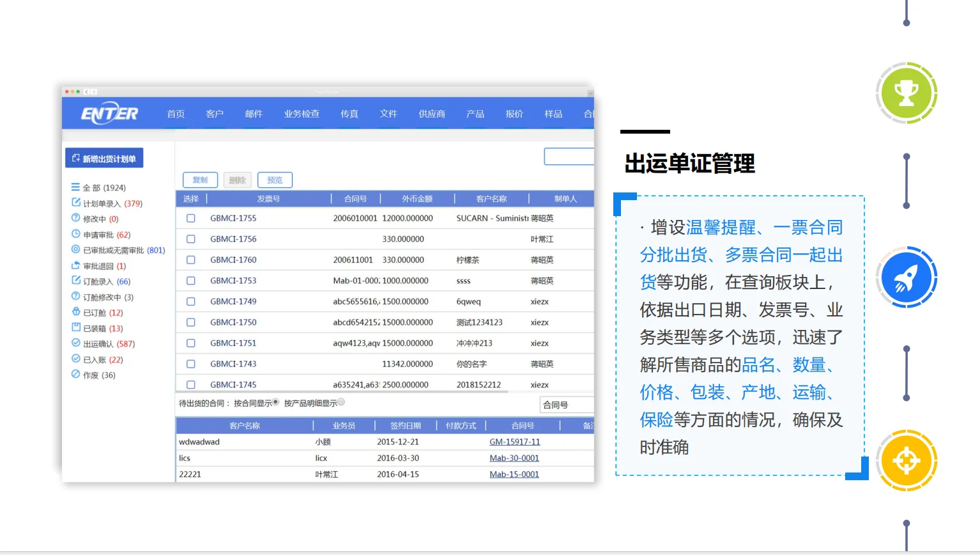This screenshot has width=980, height=555.
Task: Click the clock icon beside 申请审批
Action: (77, 234)
